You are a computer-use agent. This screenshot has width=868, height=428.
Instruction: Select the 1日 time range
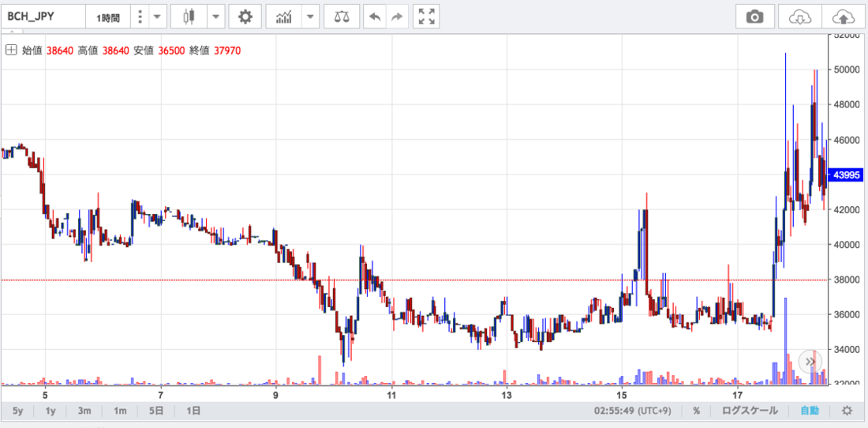(193, 411)
